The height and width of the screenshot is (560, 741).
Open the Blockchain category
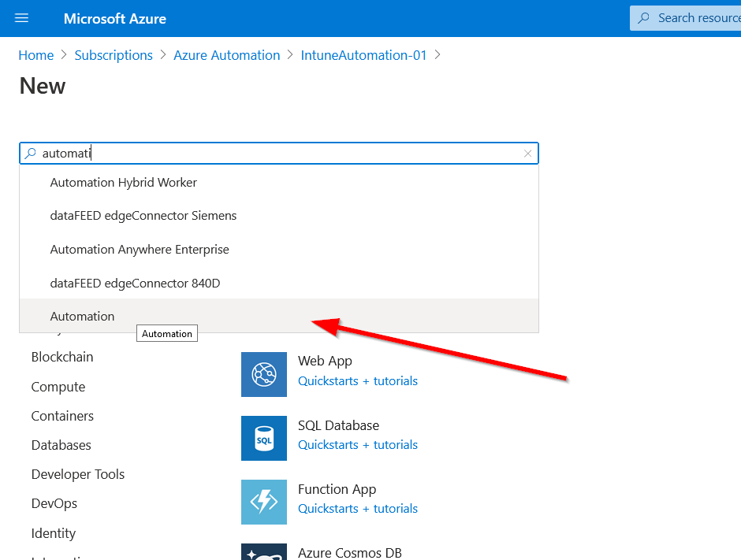[x=62, y=357]
